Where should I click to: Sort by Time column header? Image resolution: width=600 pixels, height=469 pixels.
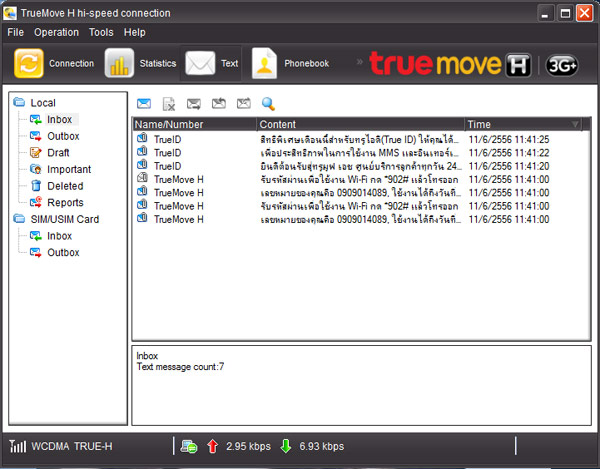523,124
